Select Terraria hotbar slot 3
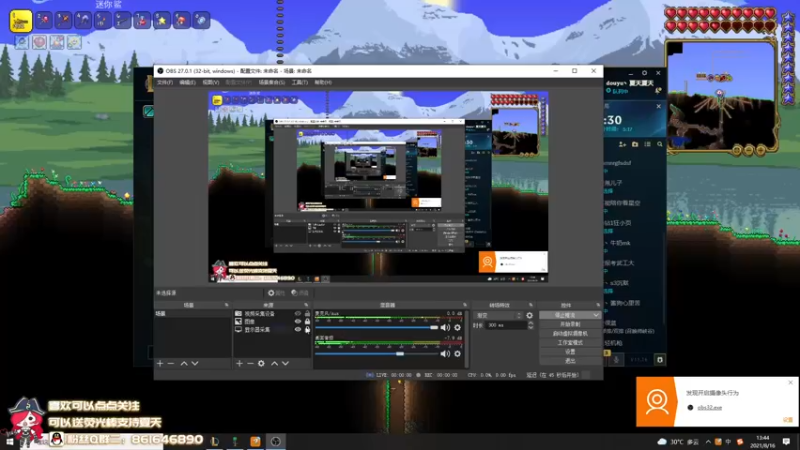The height and width of the screenshot is (450, 800). point(63,20)
